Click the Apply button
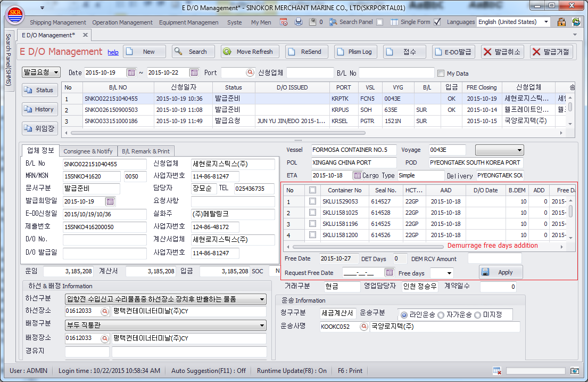The width and height of the screenshot is (588, 382). pos(501,272)
